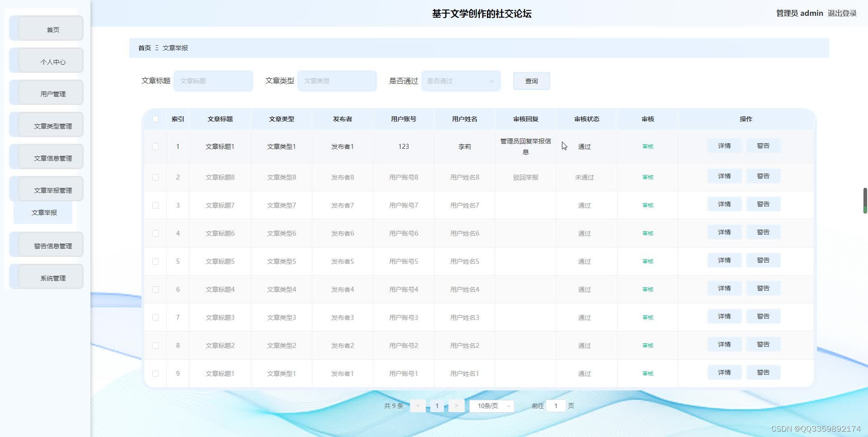
Task: Open 详情 for row 文章标题2
Action: click(x=724, y=344)
